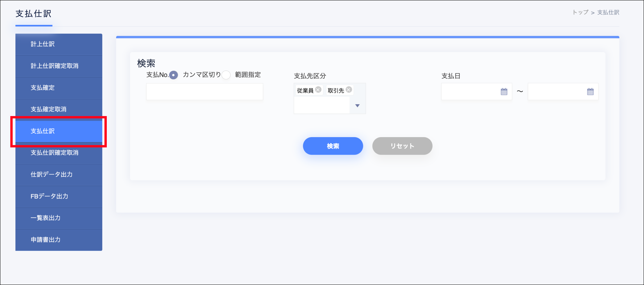Viewport: 644px width, 285px height.
Task: Open 計上仕訳確定取消 in the sidebar
Action: [x=59, y=66]
